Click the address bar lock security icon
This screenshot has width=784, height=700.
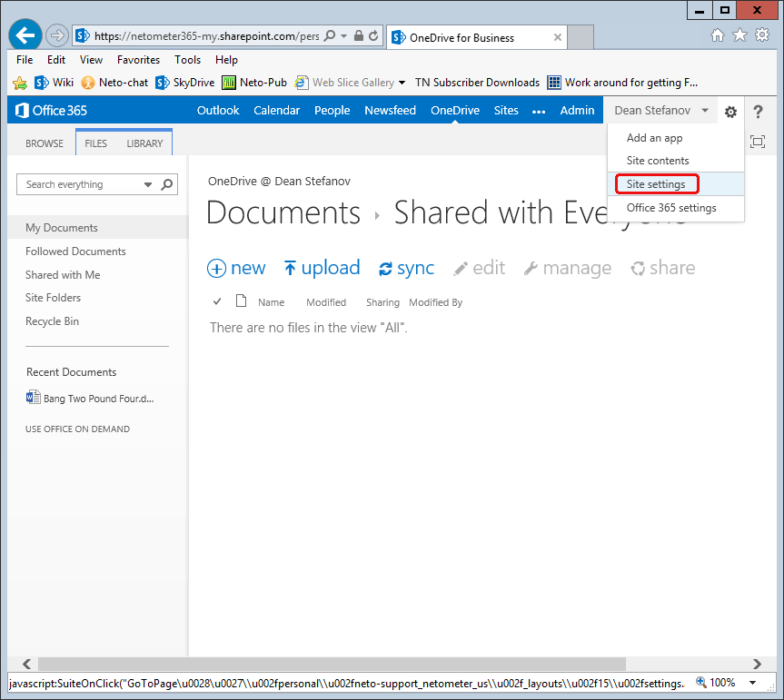(x=359, y=36)
